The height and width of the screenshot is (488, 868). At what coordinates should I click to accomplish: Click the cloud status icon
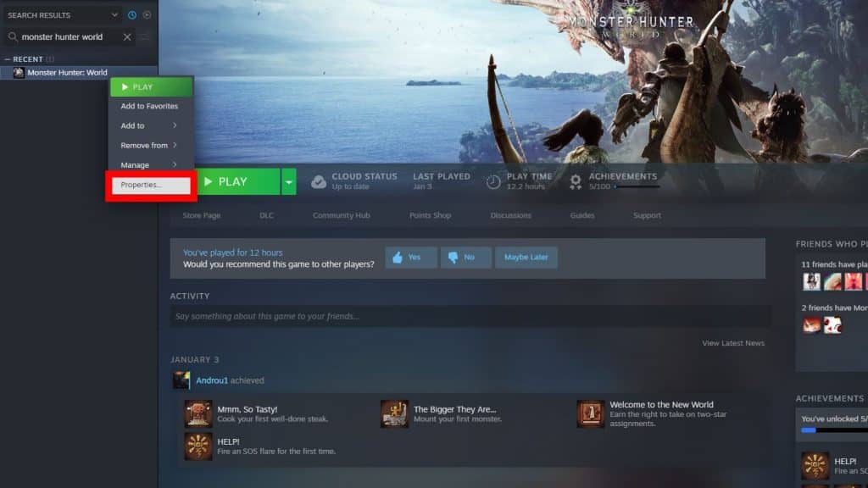click(x=319, y=181)
